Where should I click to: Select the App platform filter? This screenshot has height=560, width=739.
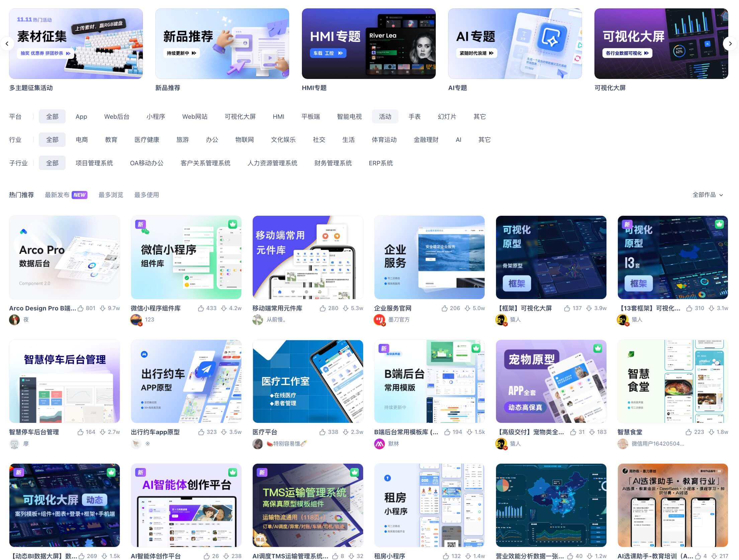pos(81,116)
